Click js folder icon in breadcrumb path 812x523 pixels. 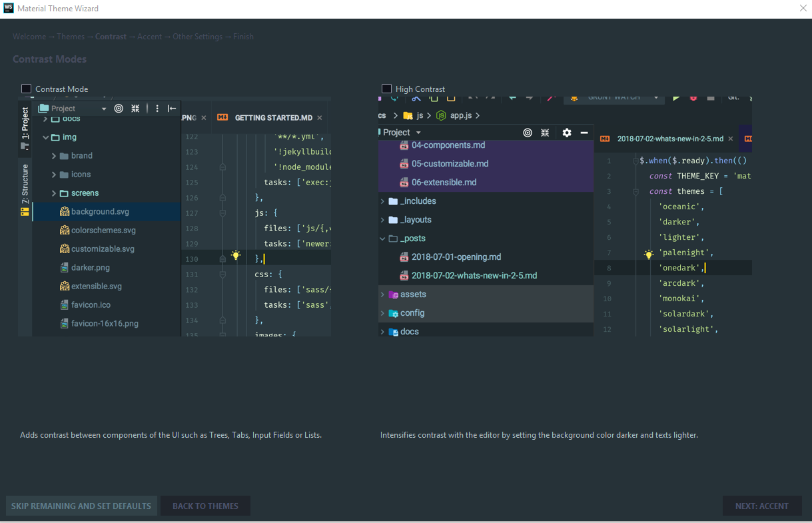408,115
